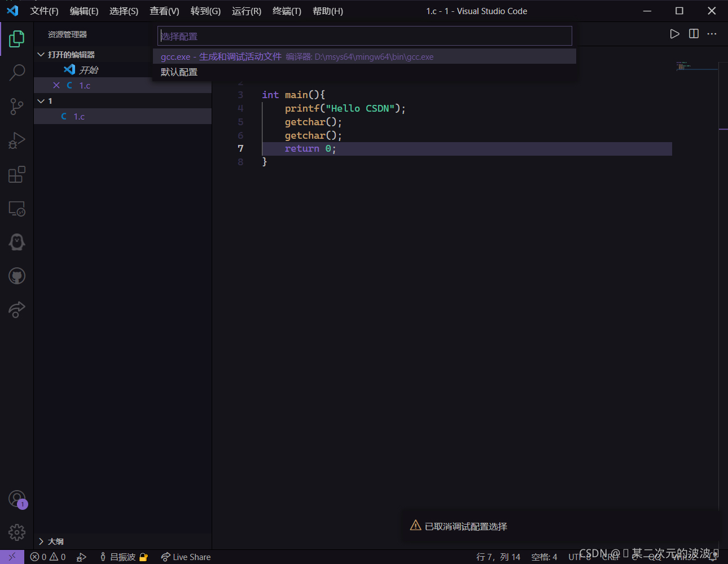Change indentation via 空格: 4
The width and height of the screenshot is (728, 564).
pos(544,557)
